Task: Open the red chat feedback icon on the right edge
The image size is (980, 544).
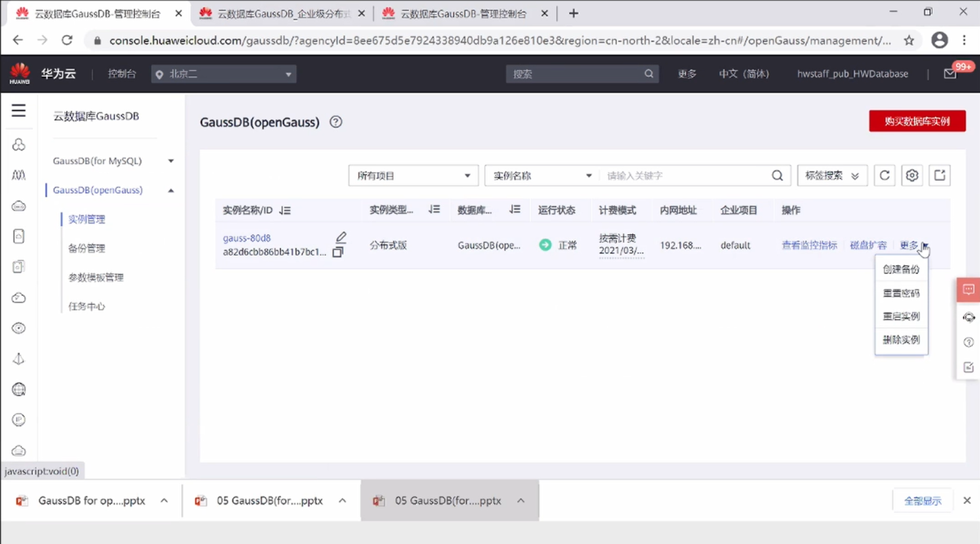Action: [x=969, y=289]
